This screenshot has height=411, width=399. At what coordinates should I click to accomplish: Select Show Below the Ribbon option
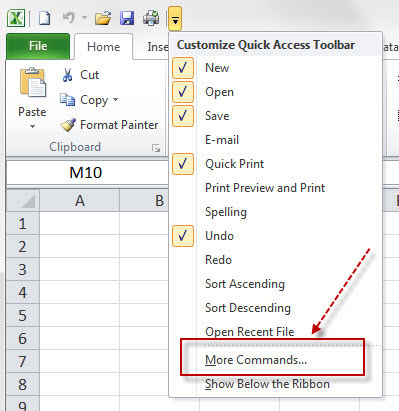pyautogui.click(x=267, y=384)
